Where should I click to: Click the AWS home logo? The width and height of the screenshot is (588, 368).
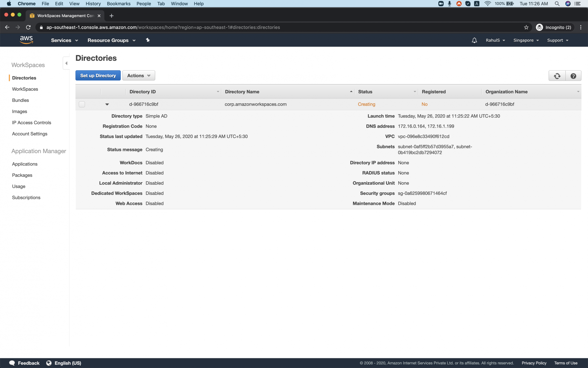pos(26,40)
